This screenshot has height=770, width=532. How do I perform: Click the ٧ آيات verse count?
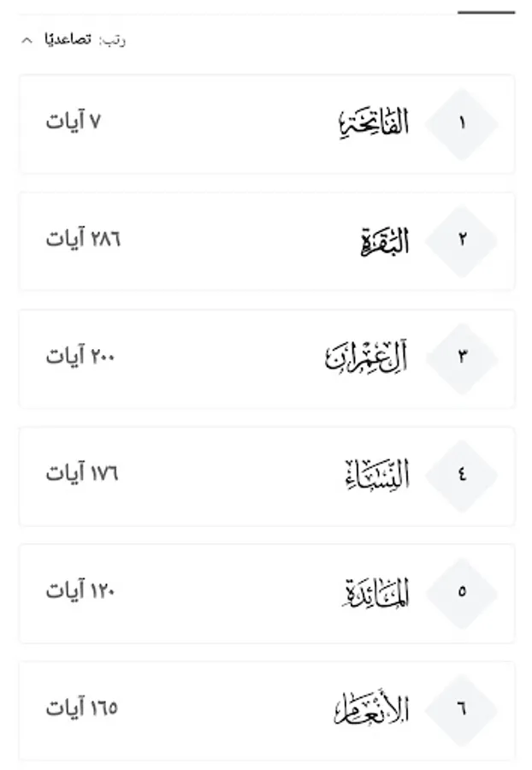tap(74, 122)
